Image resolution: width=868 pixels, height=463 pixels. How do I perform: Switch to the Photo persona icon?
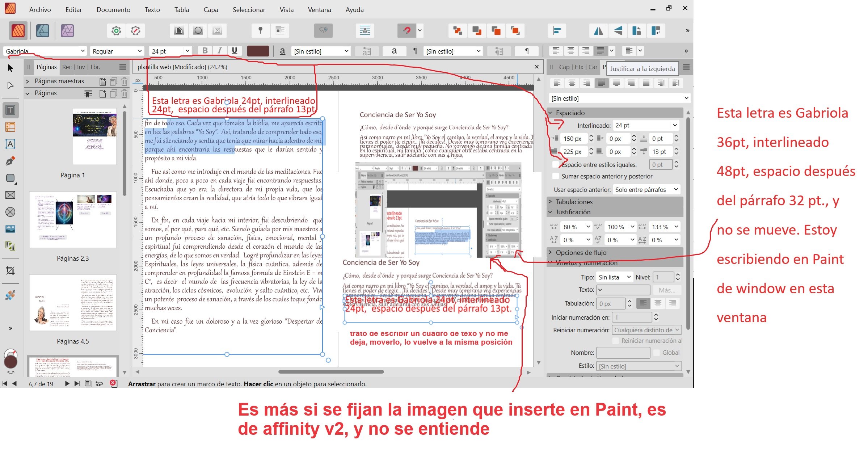coord(67,31)
